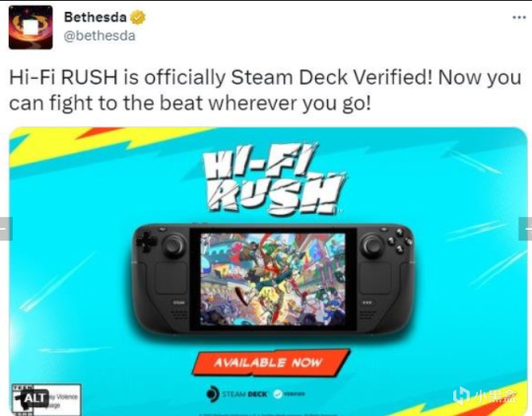Image resolution: width=532 pixels, height=416 pixels.
Task: Click the Steam Deck logo icon
Action: pos(213,394)
